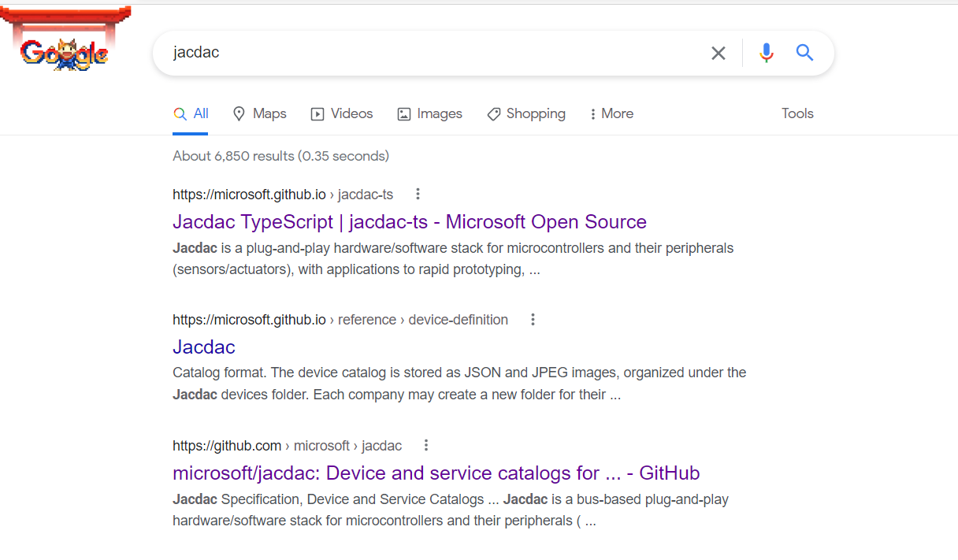Click the github.com breadcrumb URL
This screenshot has height=560, width=958.
[x=227, y=445]
